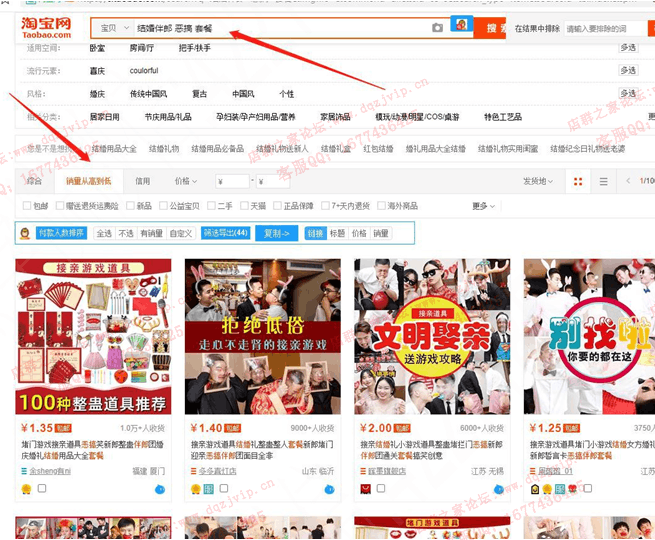
Task: Open camera image search in search bar
Action: (x=437, y=28)
